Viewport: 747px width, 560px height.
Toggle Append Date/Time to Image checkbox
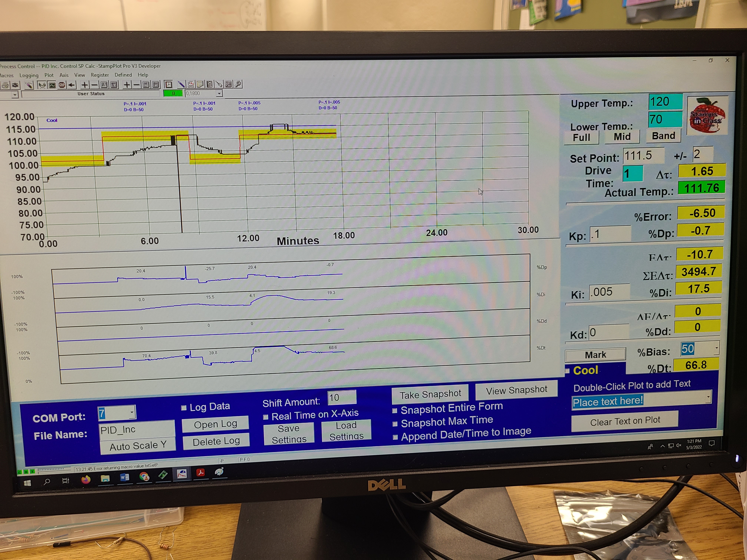[x=395, y=437]
